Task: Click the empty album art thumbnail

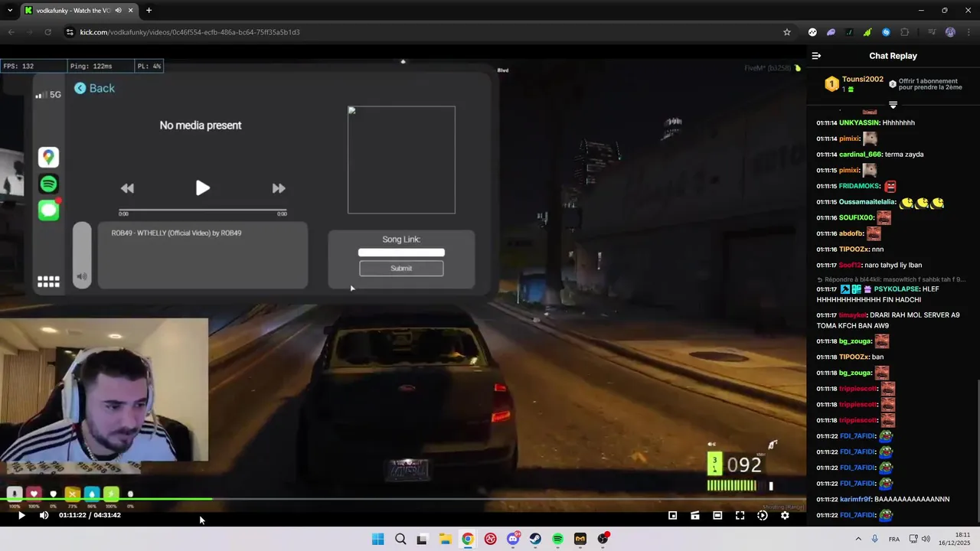Action: point(401,160)
